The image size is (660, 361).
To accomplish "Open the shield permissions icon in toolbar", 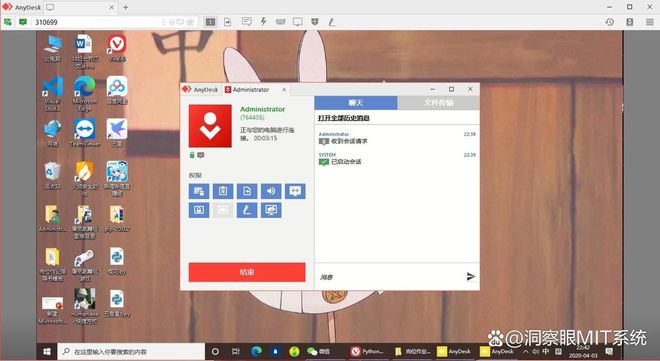I will click(x=315, y=22).
